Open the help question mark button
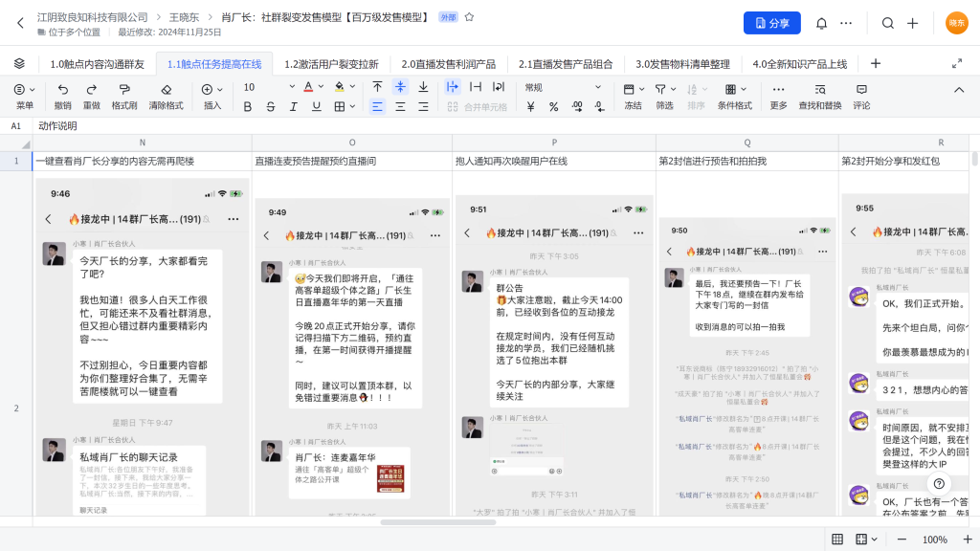 point(939,483)
